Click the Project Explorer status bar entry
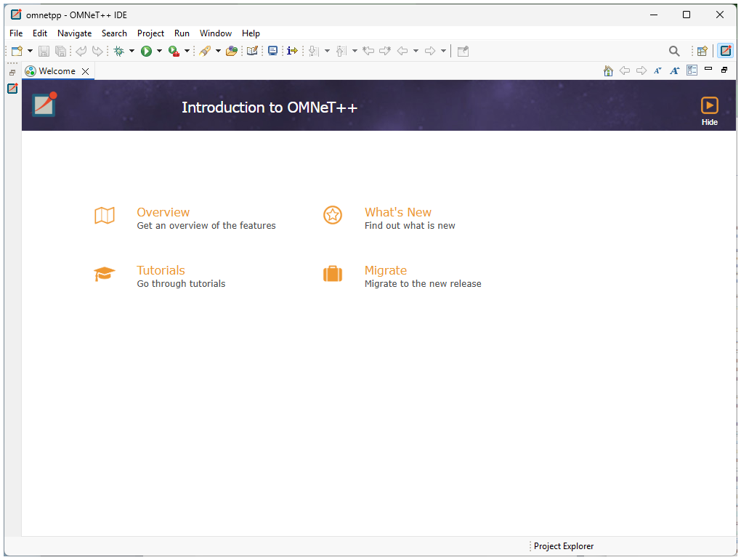 click(x=563, y=545)
